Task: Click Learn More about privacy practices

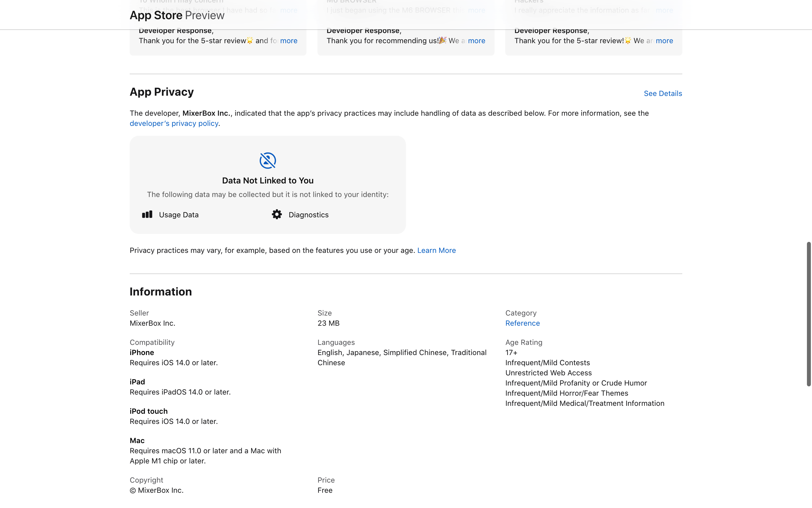Action: pyautogui.click(x=436, y=250)
